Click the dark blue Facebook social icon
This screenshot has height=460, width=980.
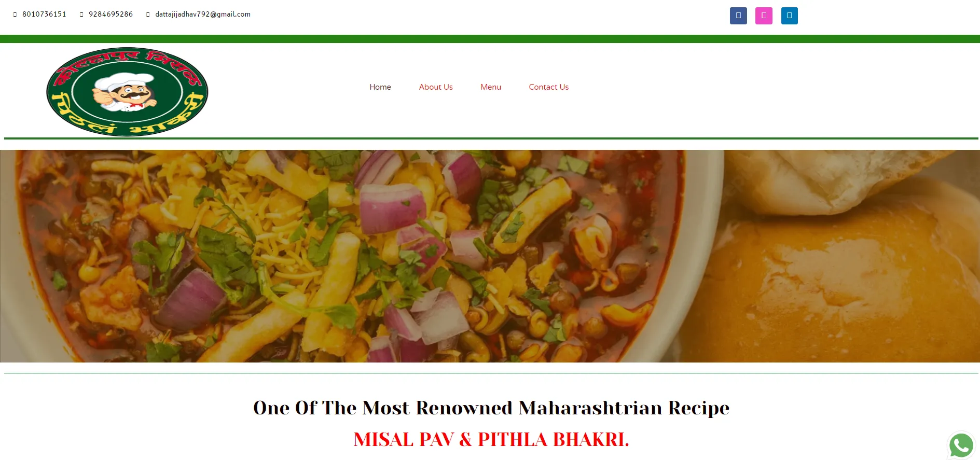pos(738,16)
